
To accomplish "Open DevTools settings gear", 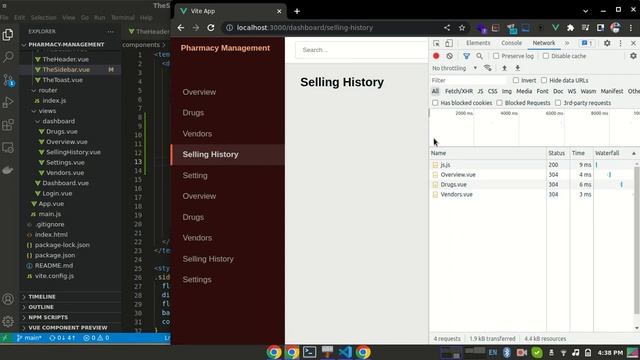I will [607, 43].
